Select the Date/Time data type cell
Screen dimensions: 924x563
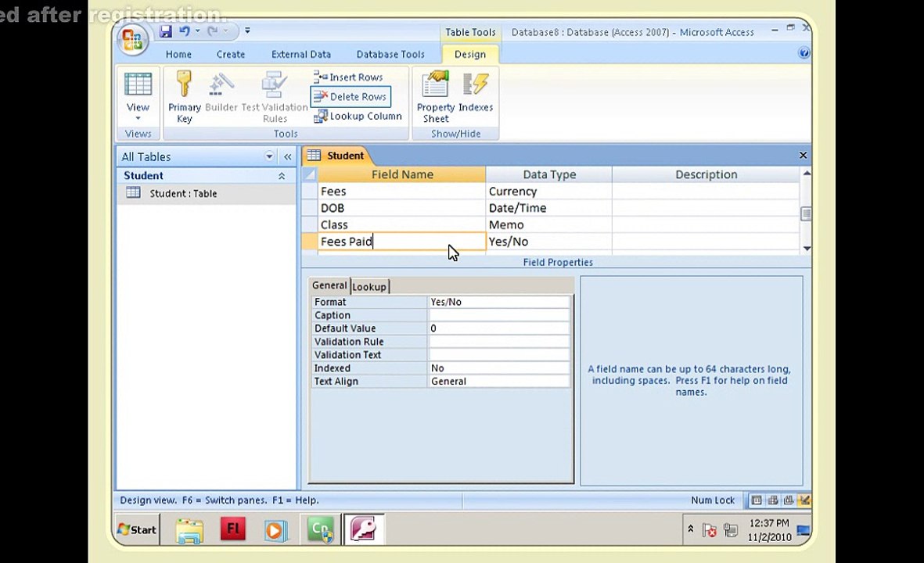(549, 208)
